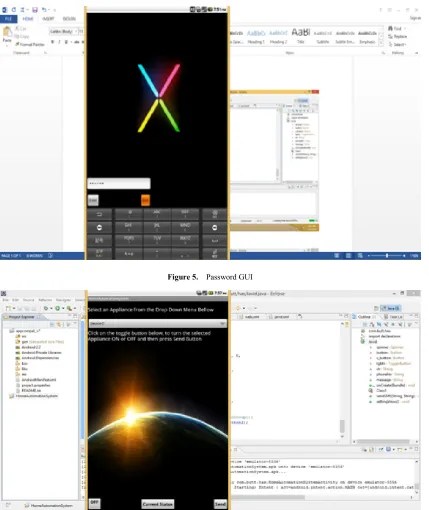
Task: Click the Word zoom slider handle
Action: 387,256
